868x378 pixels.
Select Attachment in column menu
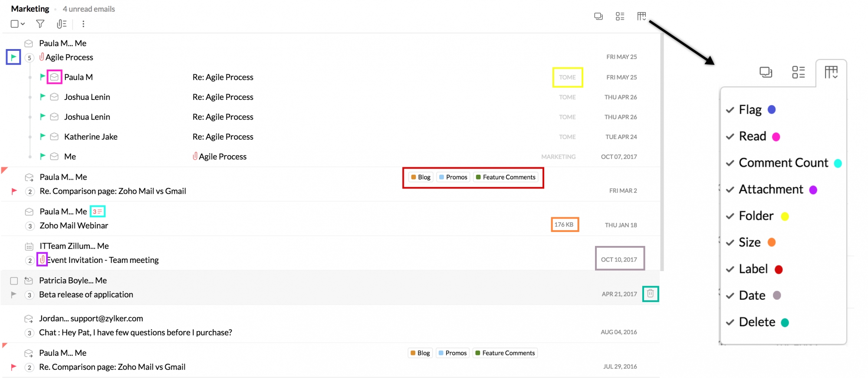coord(771,189)
